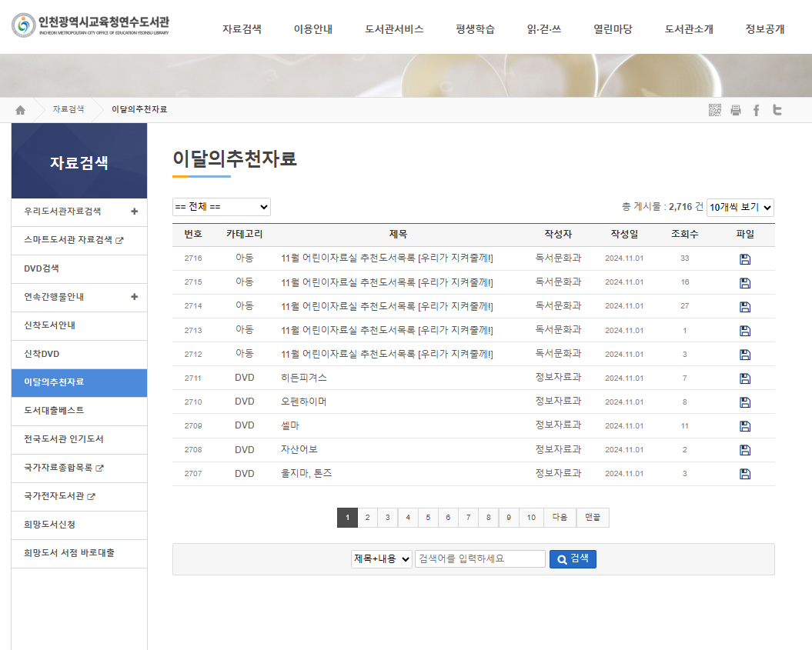Open 평생학습 top menu item

click(x=475, y=29)
